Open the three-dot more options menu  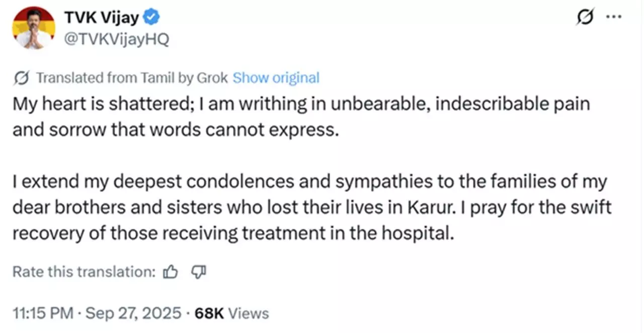pyautogui.click(x=613, y=17)
